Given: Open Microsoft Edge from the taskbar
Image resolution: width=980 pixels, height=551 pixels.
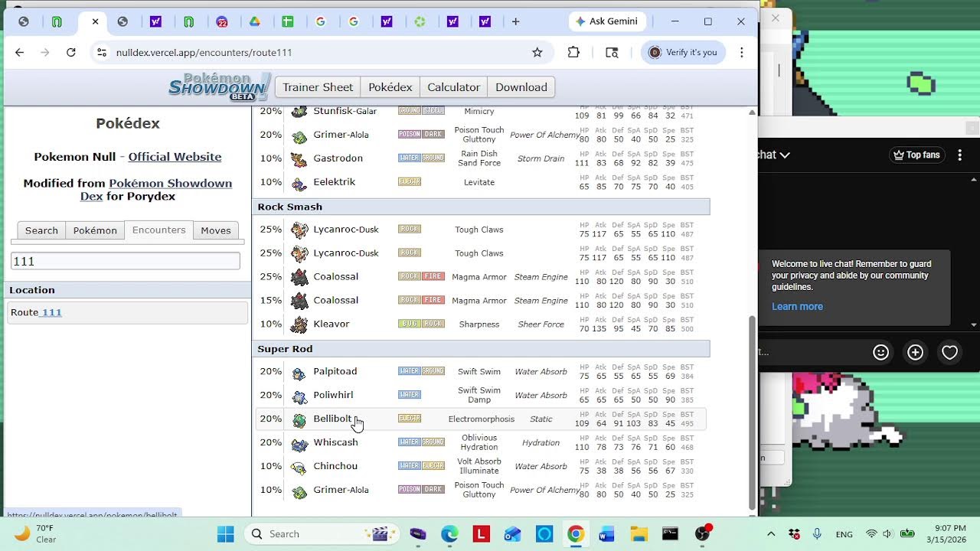Looking at the screenshot, I should 449,533.
